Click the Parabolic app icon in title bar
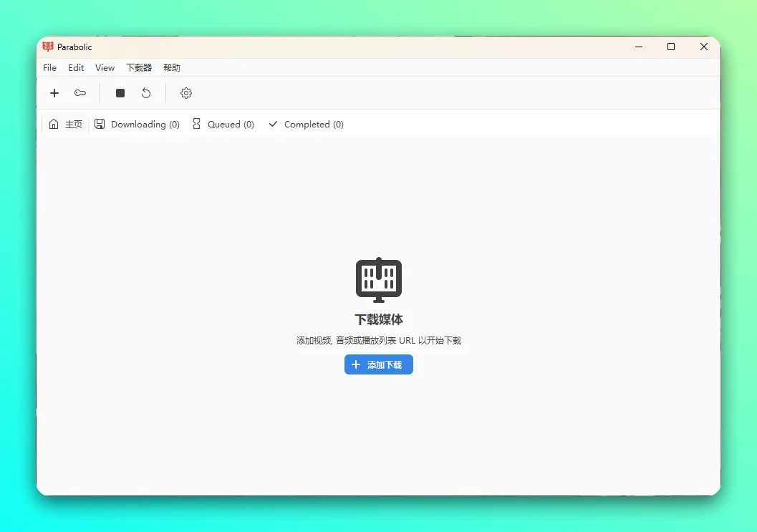The height and width of the screenshot is (532, 757). point(48,47)
